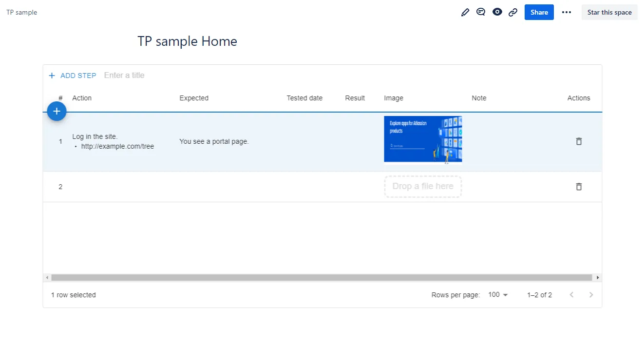Click the Star this space button
Screen dimensions: 644x347
[609, 12]
